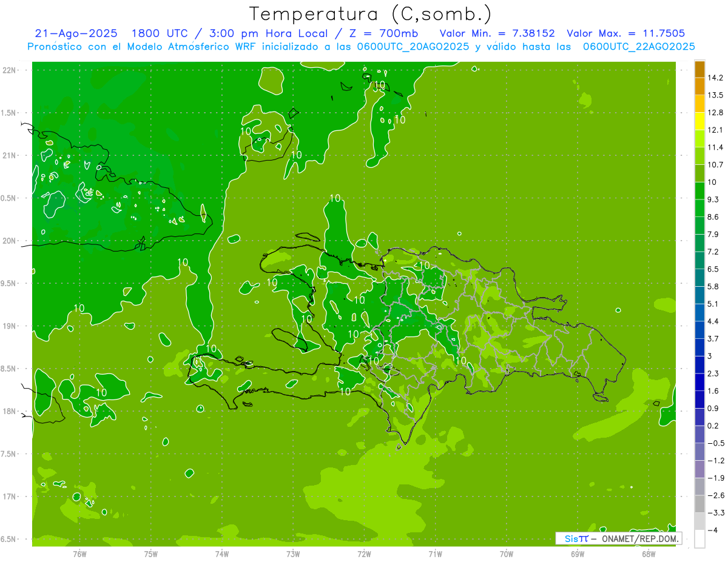Click the '76W' longitude axis label
Image resolution: width=728 pixels, height=562 pixels.
click(79, 554)
